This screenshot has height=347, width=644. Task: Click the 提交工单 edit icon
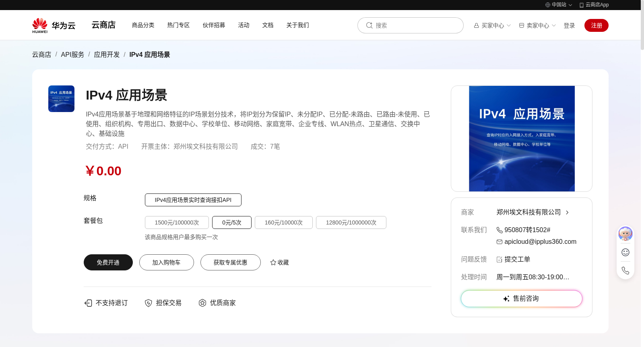pyautogui.click(x=500, y=260)
